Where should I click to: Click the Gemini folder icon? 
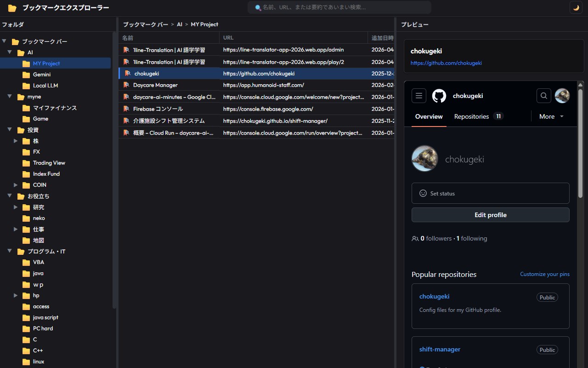coord(26,75)
